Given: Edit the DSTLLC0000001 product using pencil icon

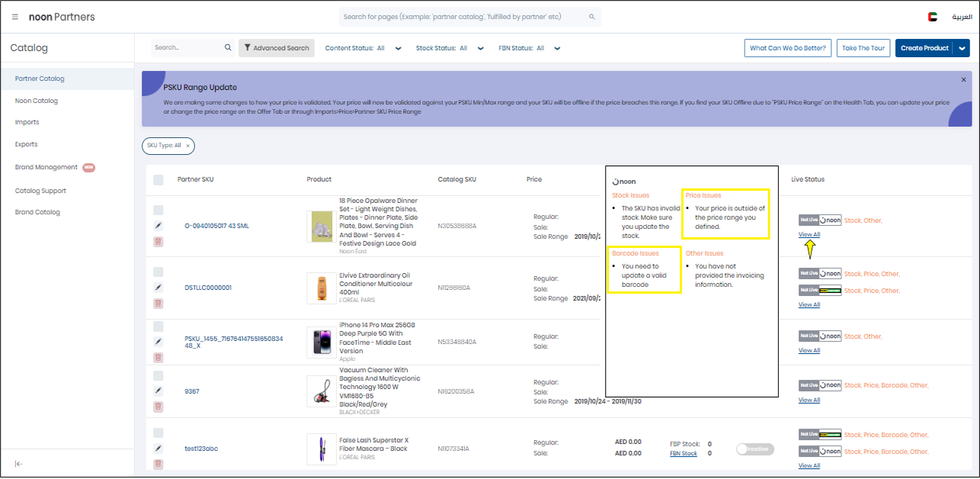Looking at the screenshot, I should tap(158, 287).
